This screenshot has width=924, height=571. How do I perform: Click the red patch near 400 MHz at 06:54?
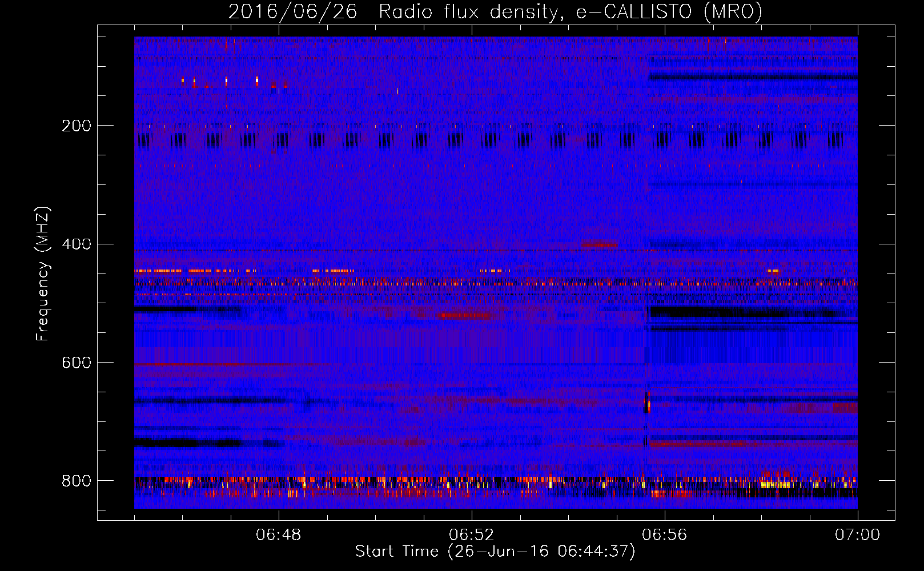pyautogui.click(x=599, y=244)
